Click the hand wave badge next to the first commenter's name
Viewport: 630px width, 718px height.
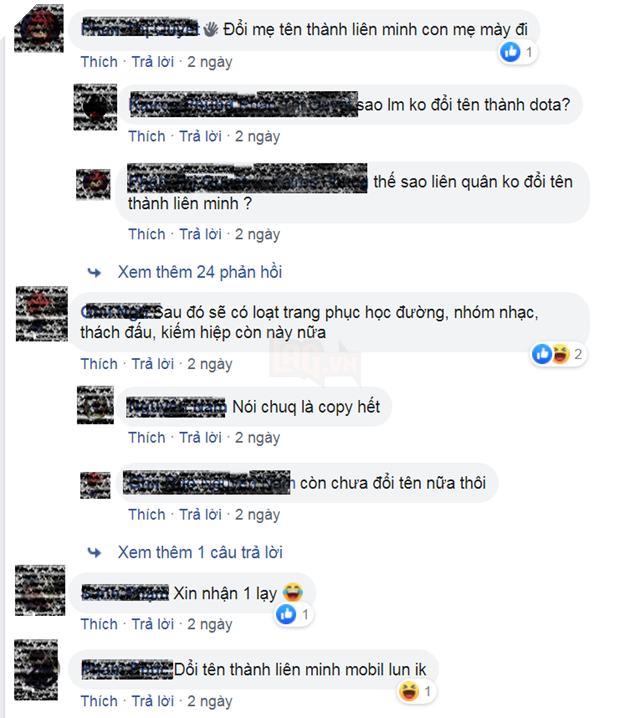tap(210, 30)
